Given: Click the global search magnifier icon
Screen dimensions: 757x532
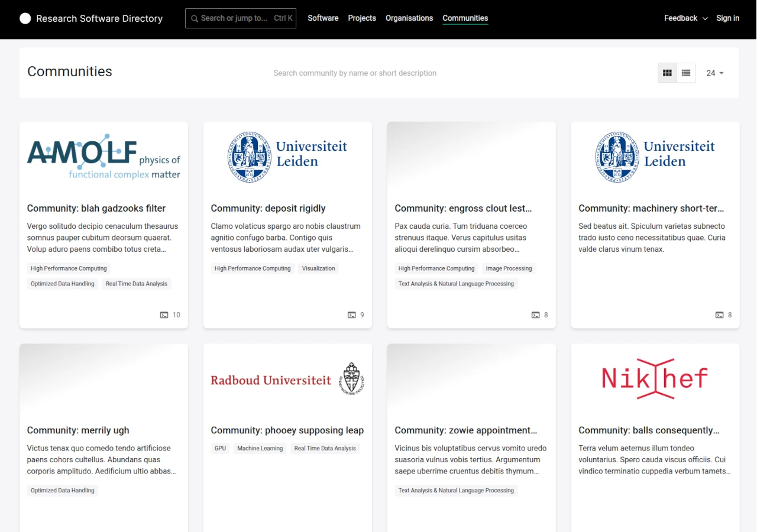Looking at the screenshot, I should (193, 18).
